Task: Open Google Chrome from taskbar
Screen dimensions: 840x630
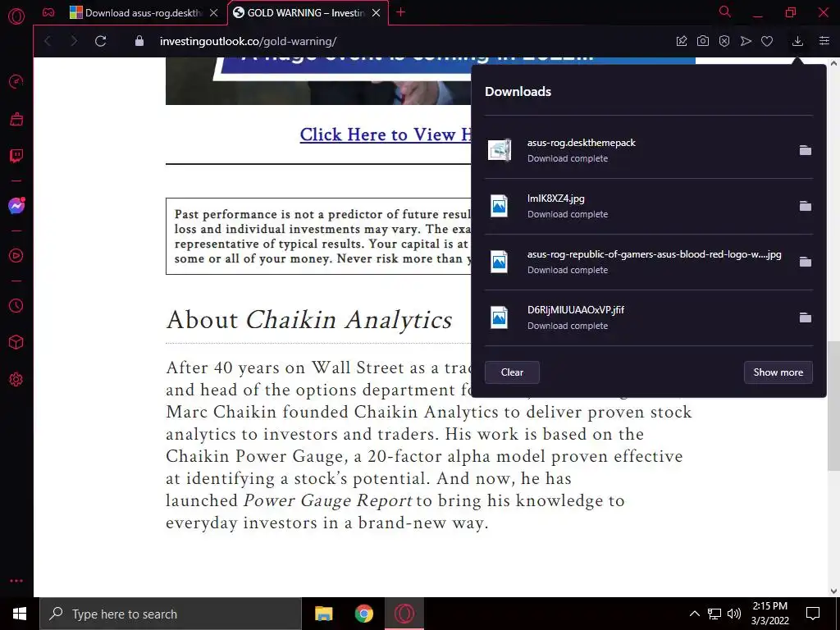Action: click(x=363, y=614)
